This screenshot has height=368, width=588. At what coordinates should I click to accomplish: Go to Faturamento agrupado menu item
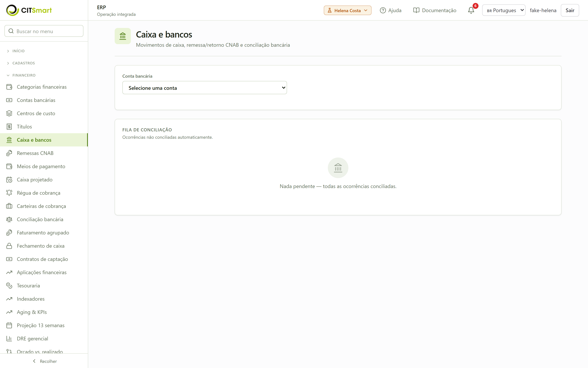[44, 233]
